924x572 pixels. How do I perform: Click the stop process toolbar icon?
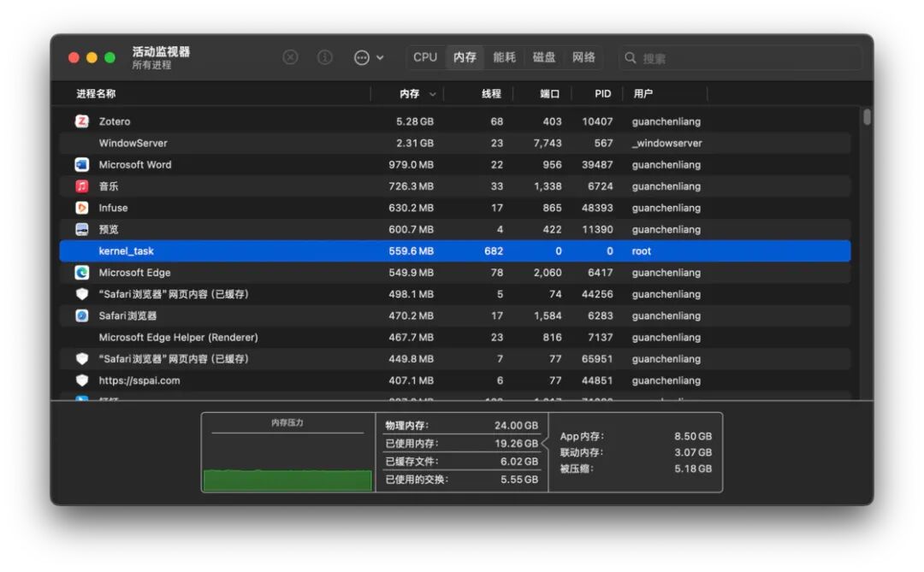290,57
